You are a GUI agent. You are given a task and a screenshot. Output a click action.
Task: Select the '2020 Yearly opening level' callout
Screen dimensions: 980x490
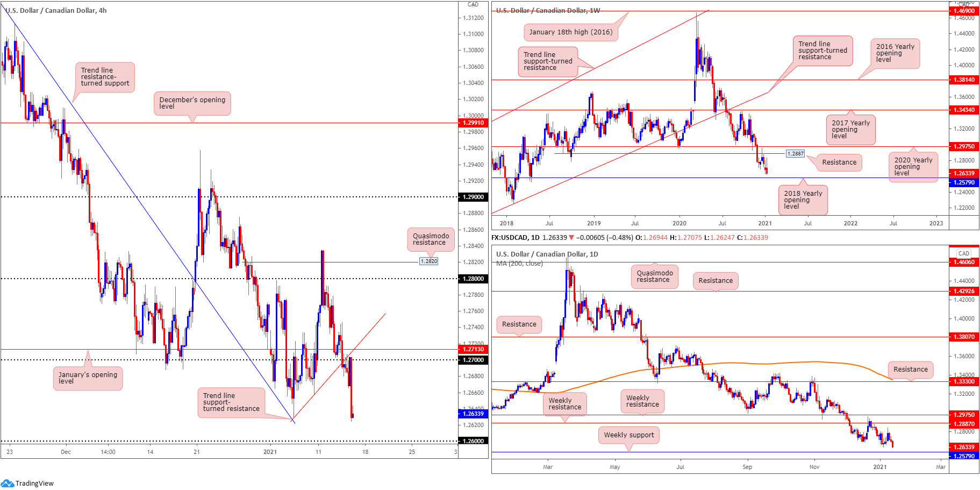913,167
